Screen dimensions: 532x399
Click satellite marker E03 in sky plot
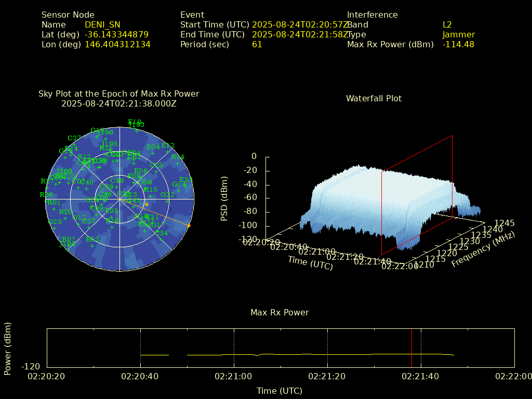coord(92,245)
